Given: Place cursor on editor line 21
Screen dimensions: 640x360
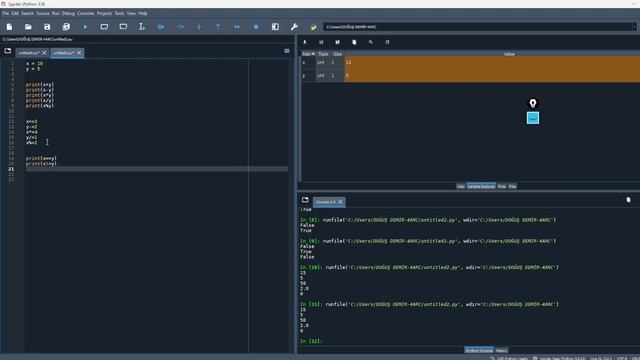Looking at the screenshot, I should tap(157, 169).
